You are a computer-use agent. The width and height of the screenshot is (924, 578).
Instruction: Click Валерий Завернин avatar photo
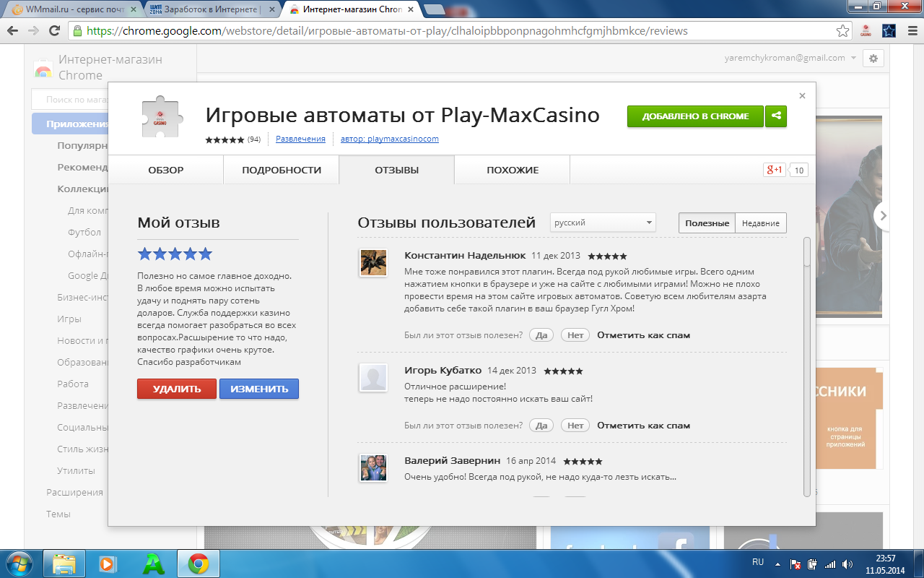373,467
